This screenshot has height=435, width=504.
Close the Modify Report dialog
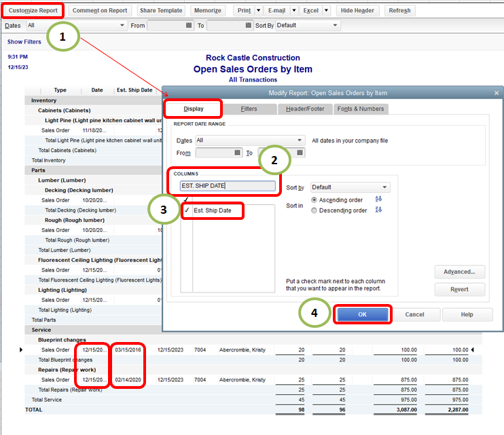pyautogui.click(x=497, y=93)
